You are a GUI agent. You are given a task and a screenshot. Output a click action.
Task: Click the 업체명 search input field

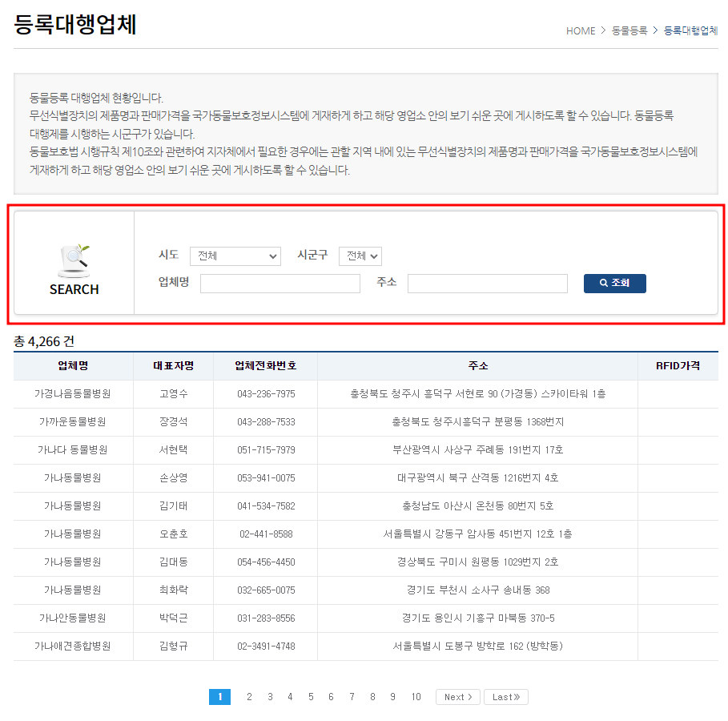coord(280,283)
